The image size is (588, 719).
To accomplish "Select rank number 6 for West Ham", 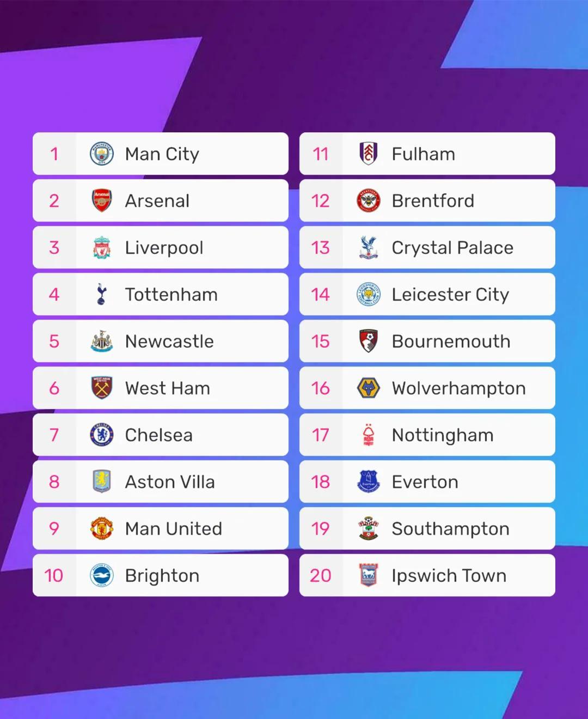I will 54,388.
